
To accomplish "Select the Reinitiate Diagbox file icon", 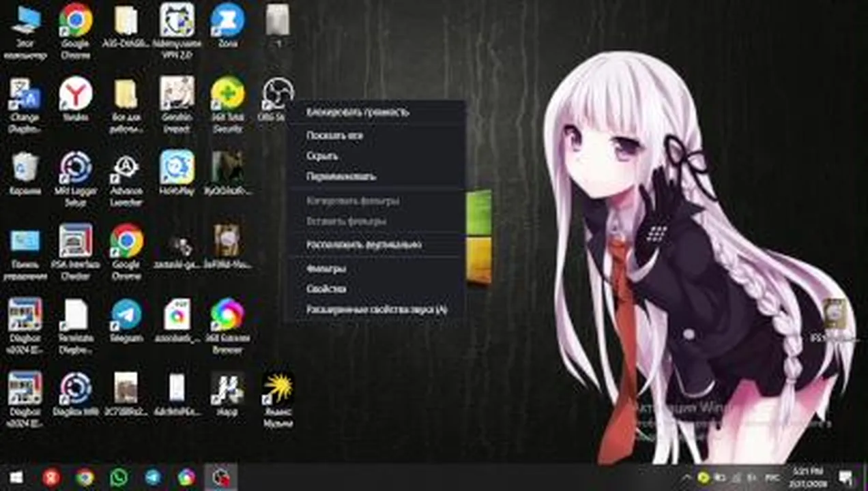I will (76, 326).
